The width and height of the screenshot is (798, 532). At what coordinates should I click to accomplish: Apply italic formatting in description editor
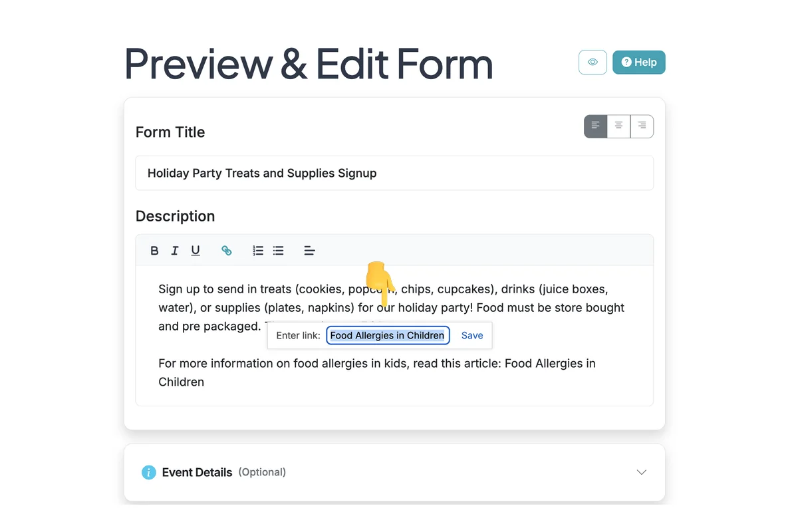coord(175,251)
